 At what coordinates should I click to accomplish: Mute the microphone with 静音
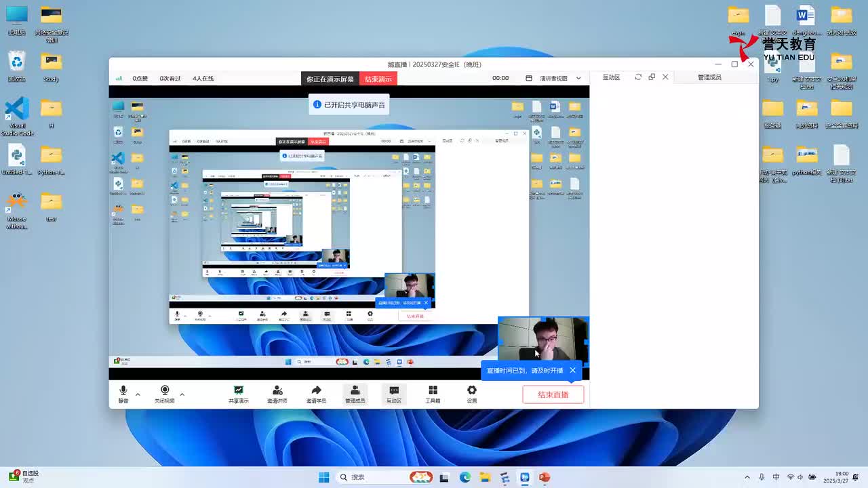pos(123,394)
